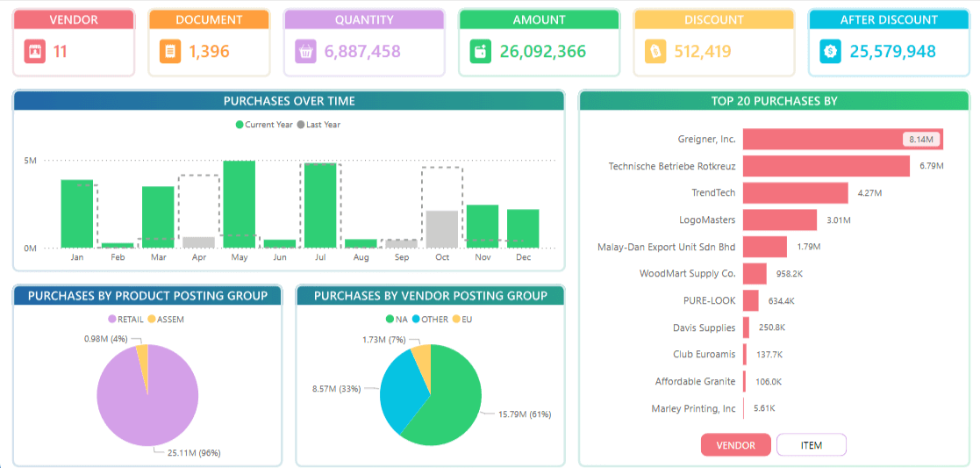Click the 8.14M data label
Viewport: 980px width, 468px height.
tap(921, 140)
